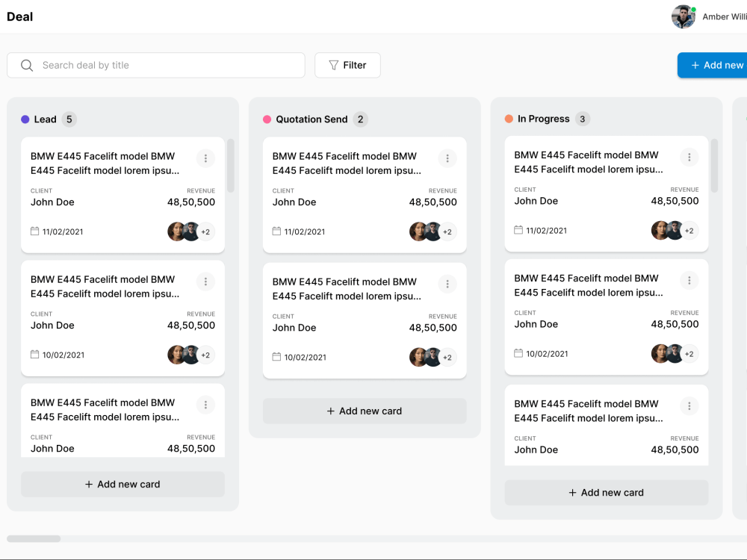The height and width of the screenshot is (560, 747).
Task: Open options menu on first In Progress card
Action: [x=689, y=157]
